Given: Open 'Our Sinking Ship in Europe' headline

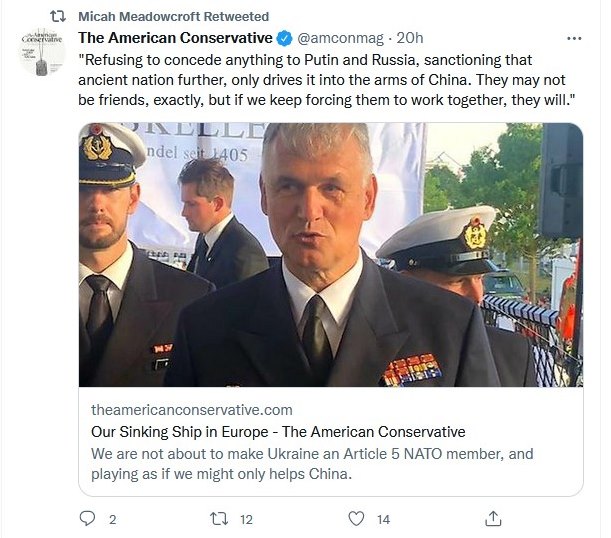Looking at the screenshot, I should pyautogui.click(x=278, y=432).
